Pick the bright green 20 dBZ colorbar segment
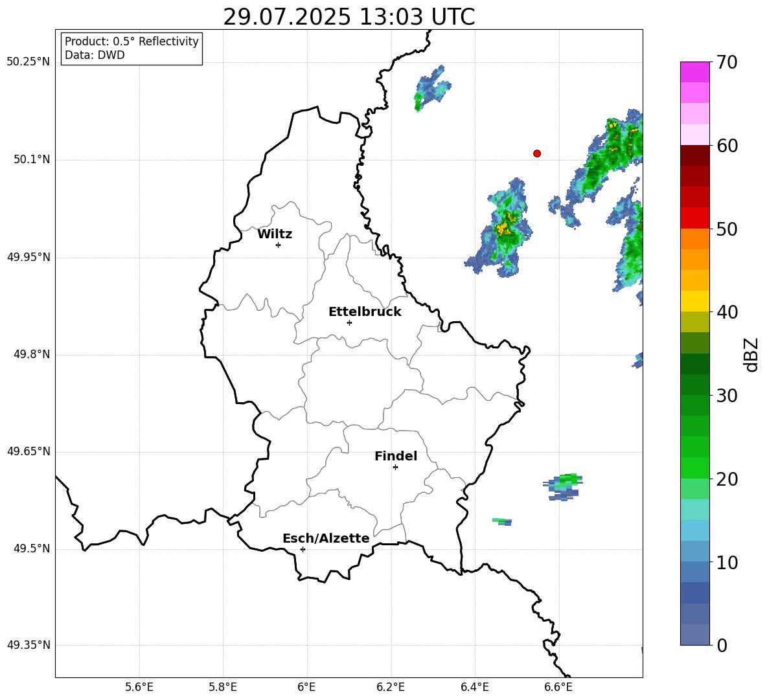 point(695,468)
